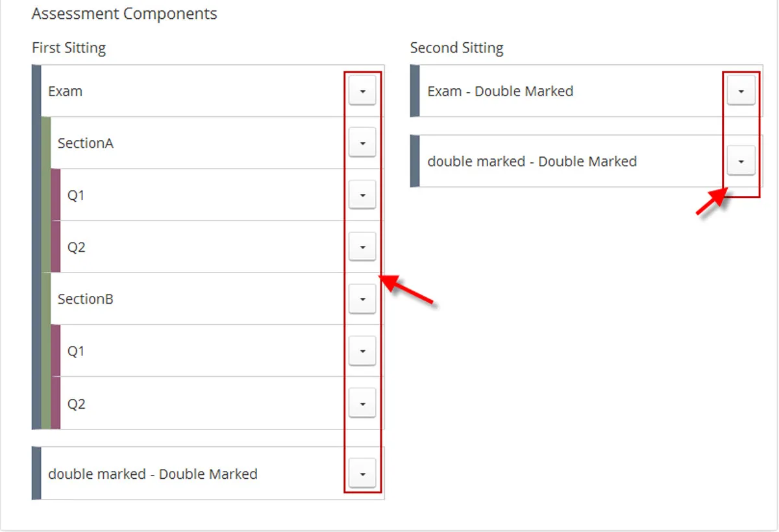Image resolution: width=779 pixels, height=532 pixels.
Task: Open the SectionA dropdown menu
Action: coord(362,143)
